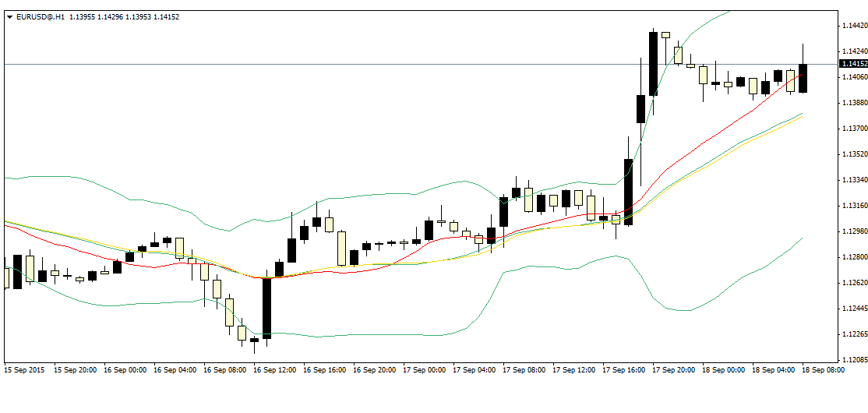868x413 pixels.
Task: Select the last black candle on the right
Action: 803,78
